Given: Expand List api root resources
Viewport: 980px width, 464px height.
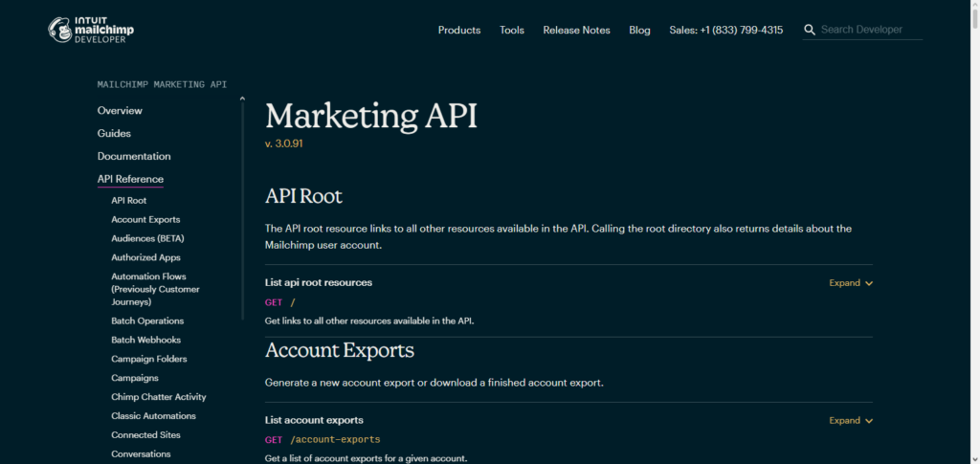Looking at the screenshot, I should click(x=851, y=283).
